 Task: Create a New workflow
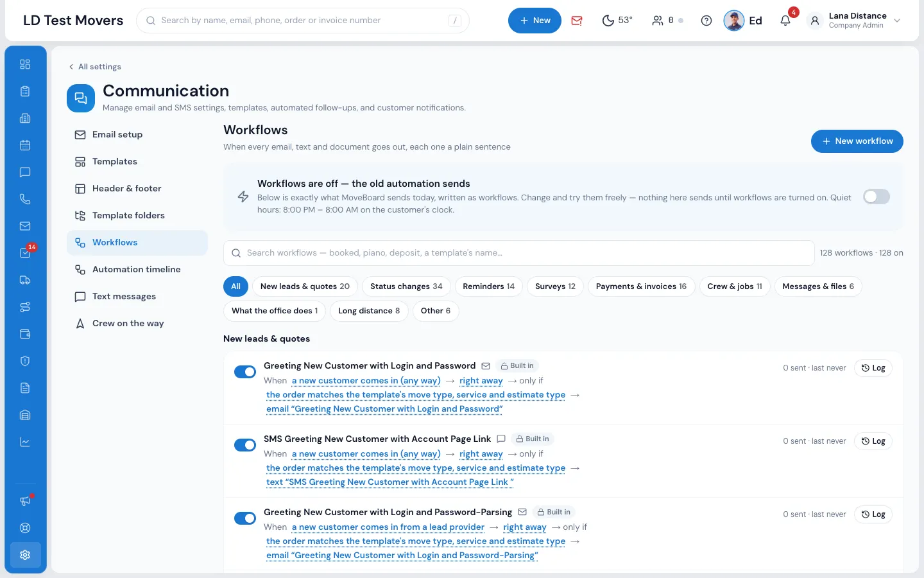[x=857, y=141]
